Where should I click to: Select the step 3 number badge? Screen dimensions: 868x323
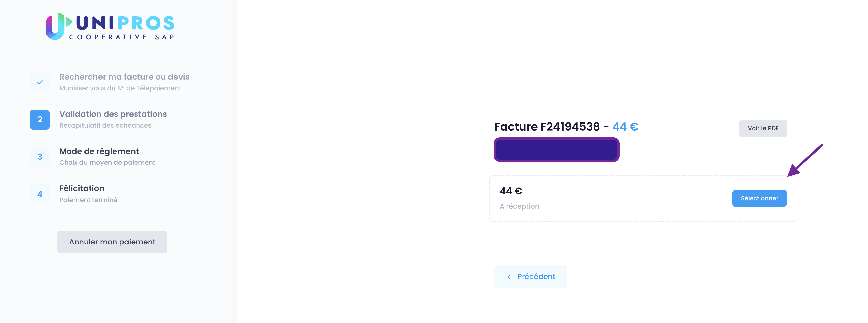pos(40,157)
